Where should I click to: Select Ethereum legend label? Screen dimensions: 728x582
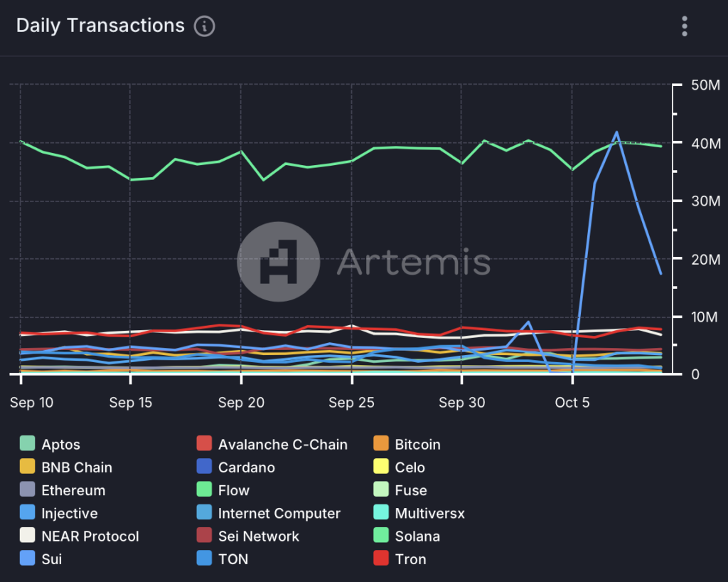coord(73,490)
